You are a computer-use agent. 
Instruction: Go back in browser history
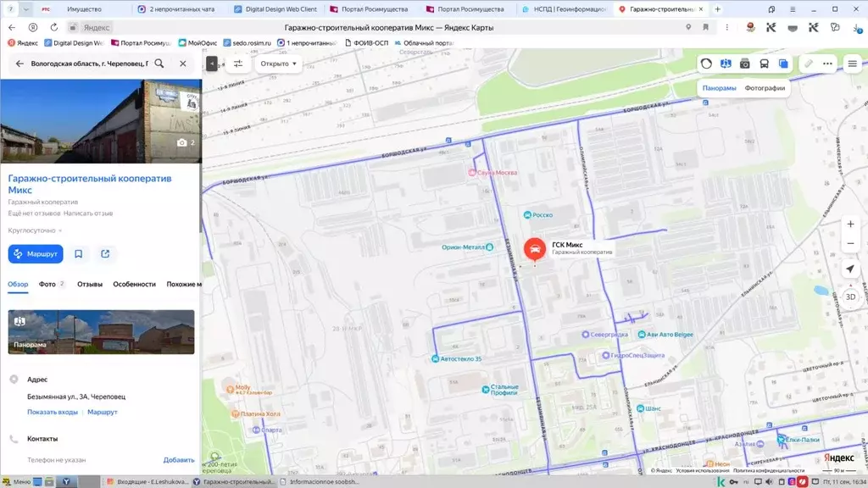pyautogui.click(x=12, y=27)
